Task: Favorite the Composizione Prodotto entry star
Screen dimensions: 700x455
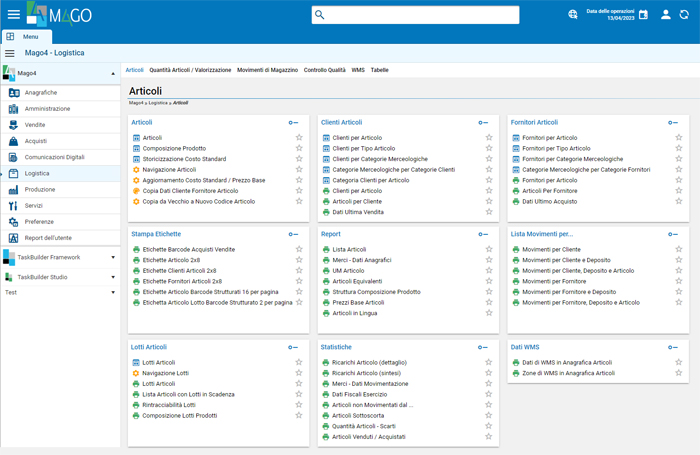Action: click(299, 148)
